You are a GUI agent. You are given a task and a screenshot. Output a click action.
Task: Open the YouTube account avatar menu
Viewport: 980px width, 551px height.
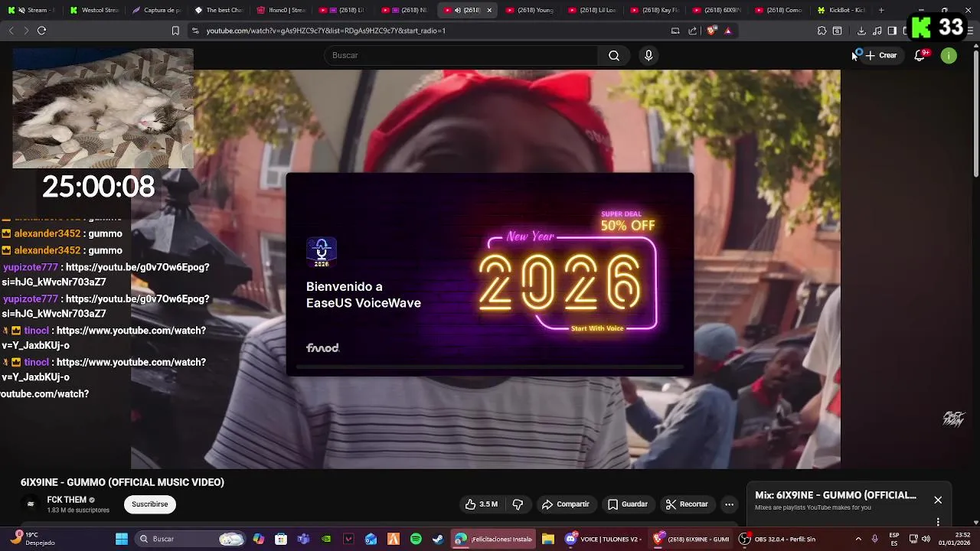pos(949,55)
